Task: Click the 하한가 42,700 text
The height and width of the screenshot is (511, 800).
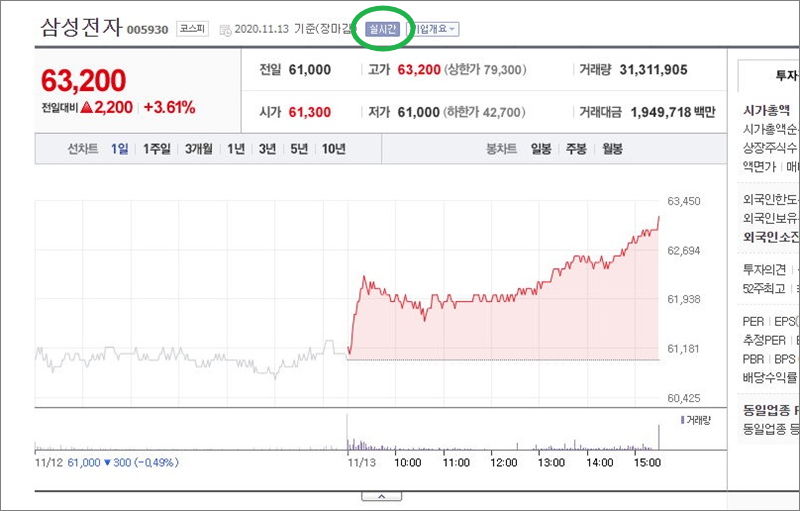Action: click(484, 112)
